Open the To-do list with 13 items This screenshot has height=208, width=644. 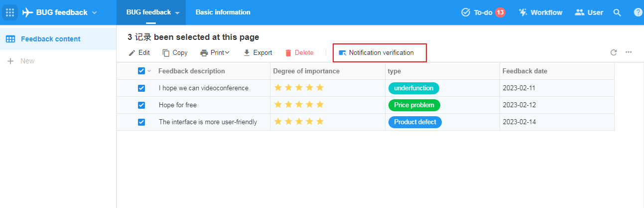483,12
